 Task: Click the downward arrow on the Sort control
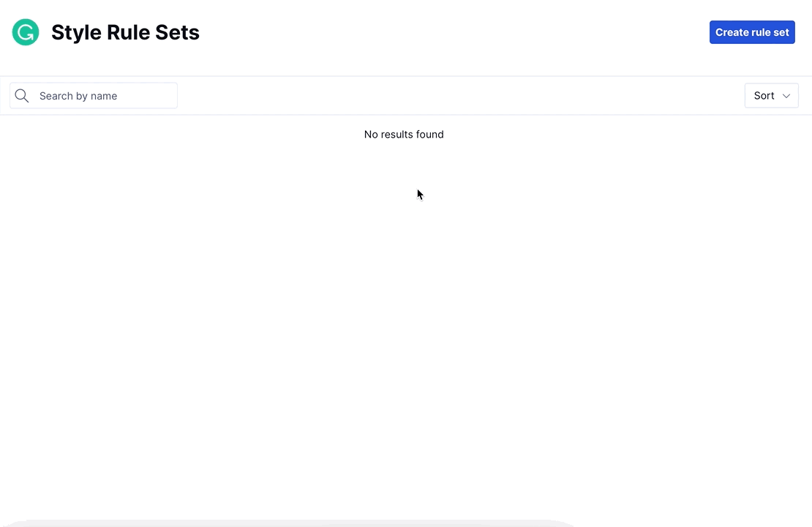point(786,96)
